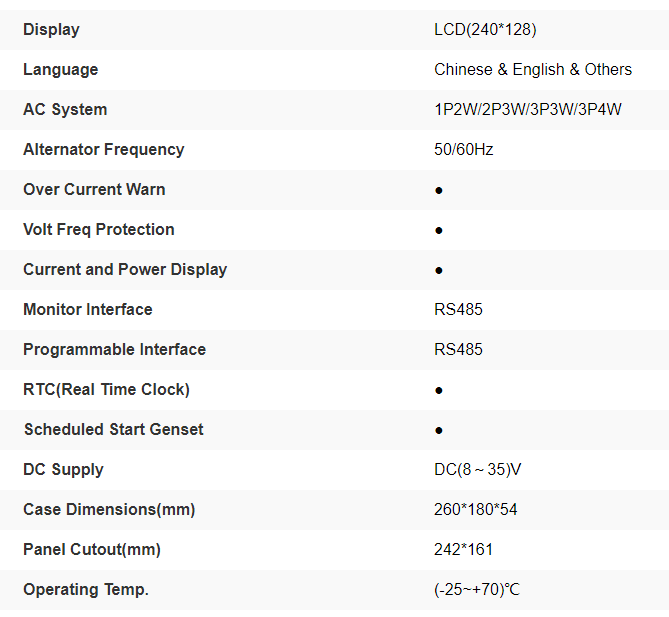Click the Chinese & English & Others value
The image size is (669, 617).
[532, 70]
